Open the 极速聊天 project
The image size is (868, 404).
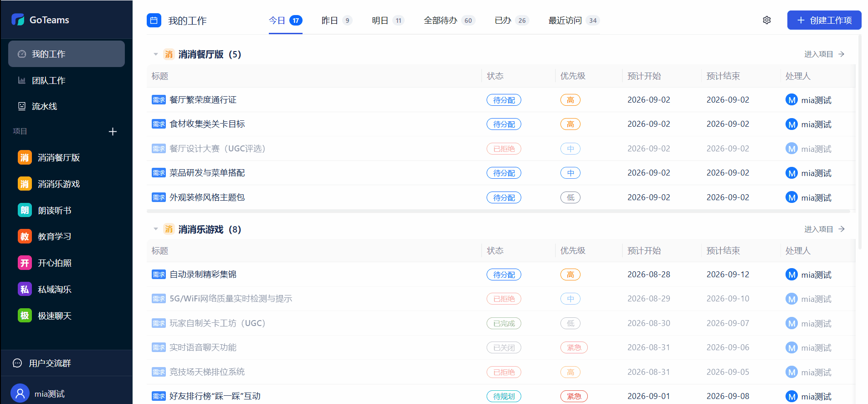[x=67, y=316]
